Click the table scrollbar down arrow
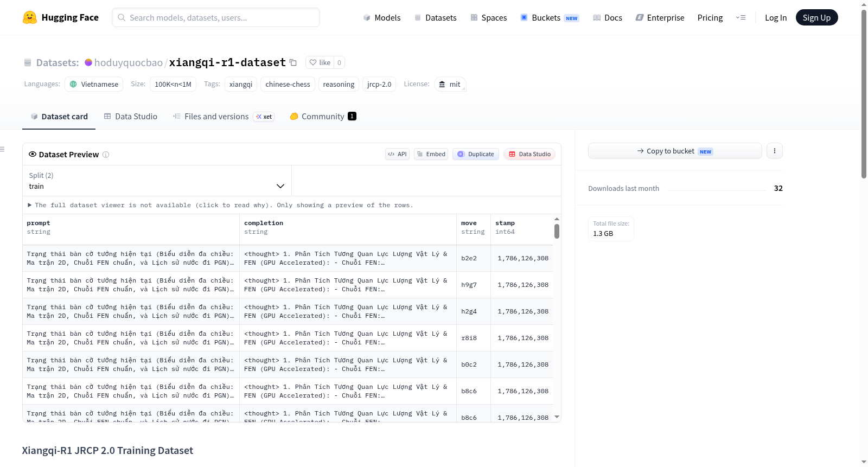The image size is (868, 467). pyautogui.click(x=557, y=417)
